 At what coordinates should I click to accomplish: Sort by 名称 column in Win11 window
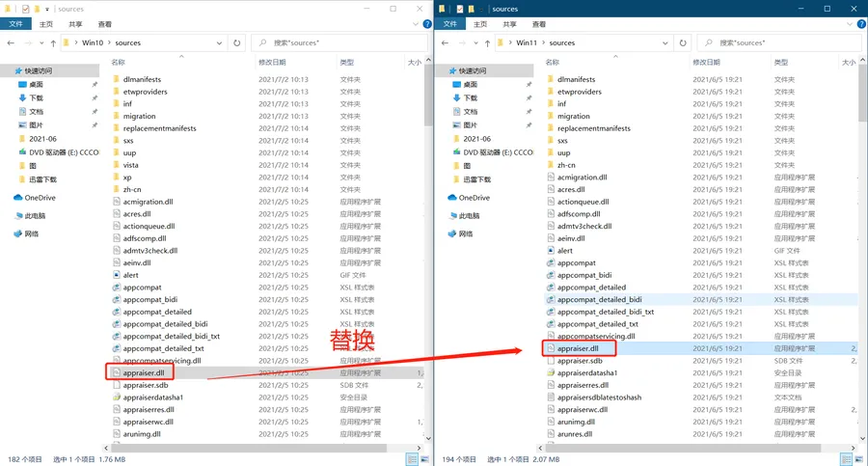552,63
